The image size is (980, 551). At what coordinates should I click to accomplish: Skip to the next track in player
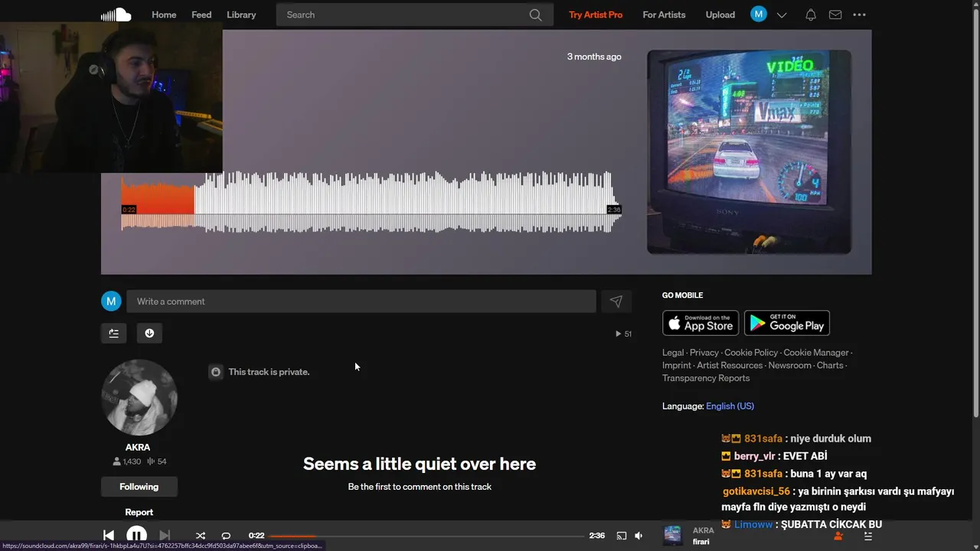(x=165, y=536)
